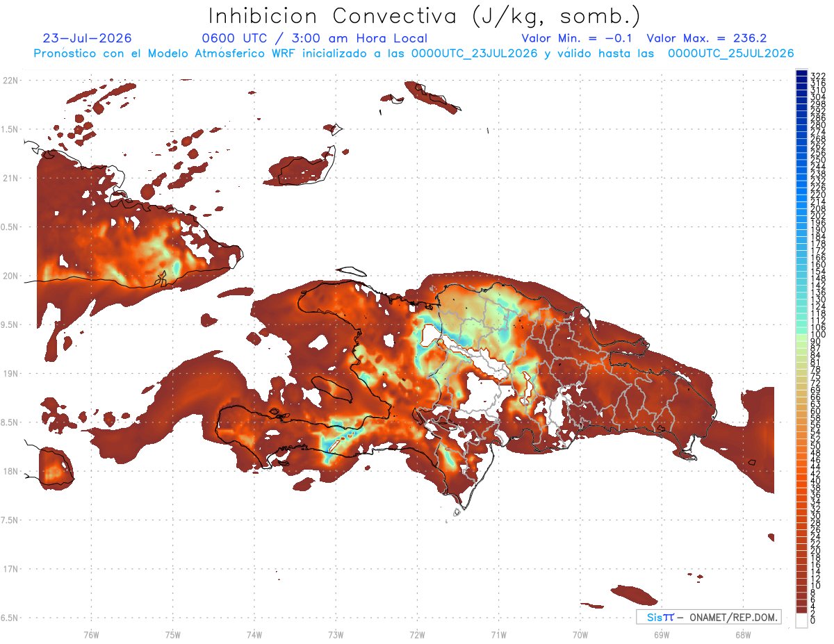Image resolution: width=834 pixels, height=644 pixels.
Task: Click the "19N" latitude label
Action: [10, 374]
